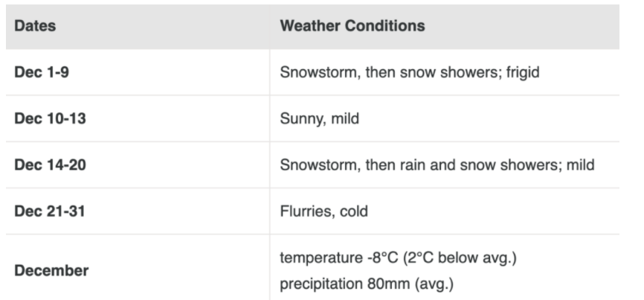Click the Weather Conditions column header

tap(352, 26)
